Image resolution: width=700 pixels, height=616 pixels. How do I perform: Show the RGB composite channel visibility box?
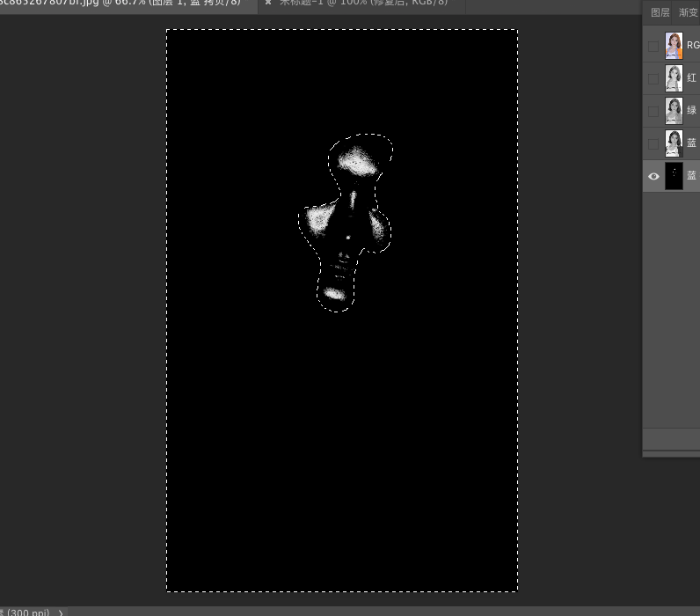click(653, 46)
